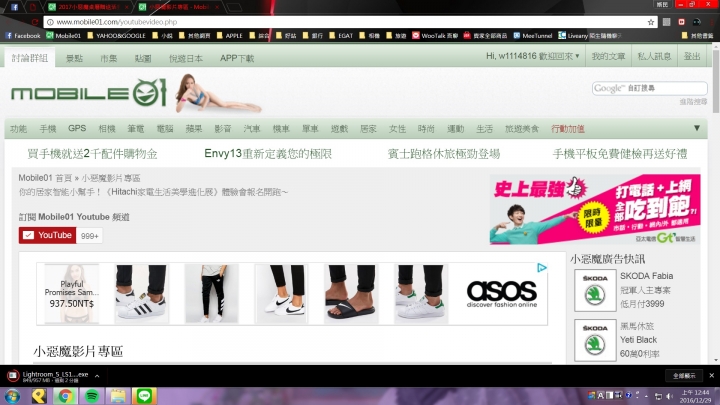720x405 pixels.
Task: Select the 討論群組 tab
Action: click(30, 58)
